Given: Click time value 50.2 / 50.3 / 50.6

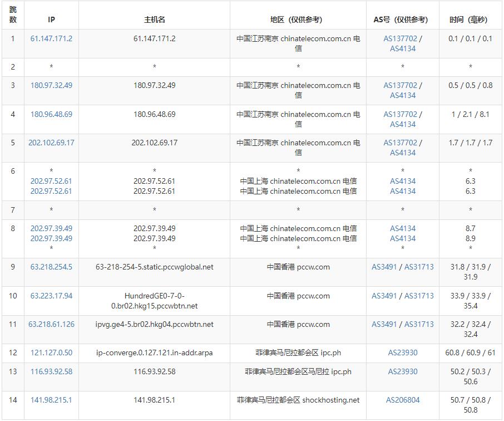Looking at the screenshot, I should click(x=470, y=376).
